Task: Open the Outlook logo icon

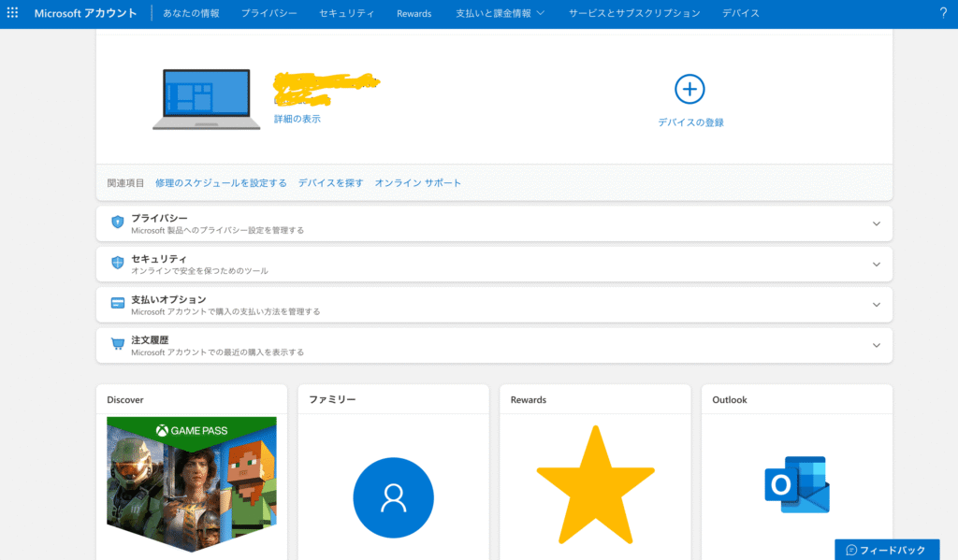Action: [x=797, y=484]
